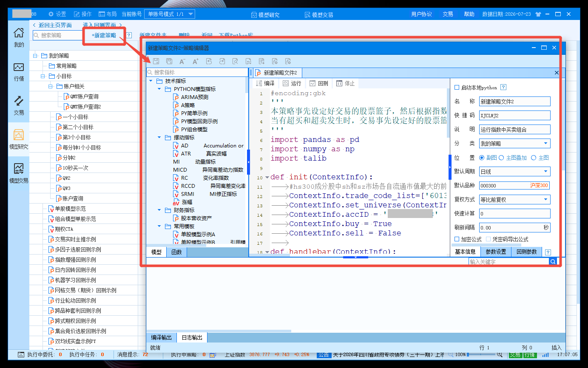The height and width of the screenshot is (368, 588).
Task: Click the 名称 field 新建策略文件2
Action: [515, 102]
